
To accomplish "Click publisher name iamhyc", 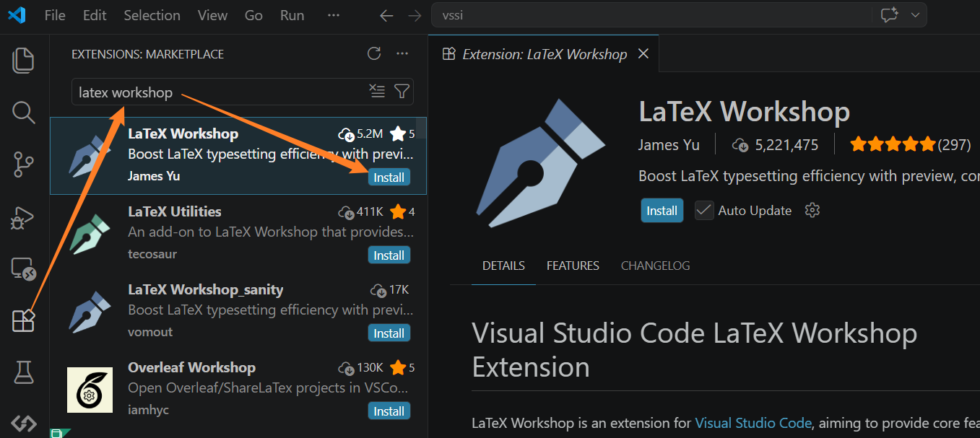I will coord(148,409).
